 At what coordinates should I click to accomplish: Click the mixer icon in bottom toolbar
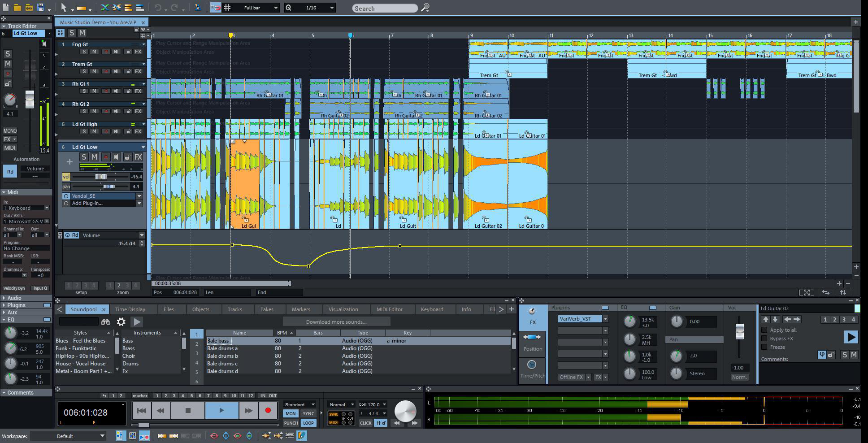point(133,435)
